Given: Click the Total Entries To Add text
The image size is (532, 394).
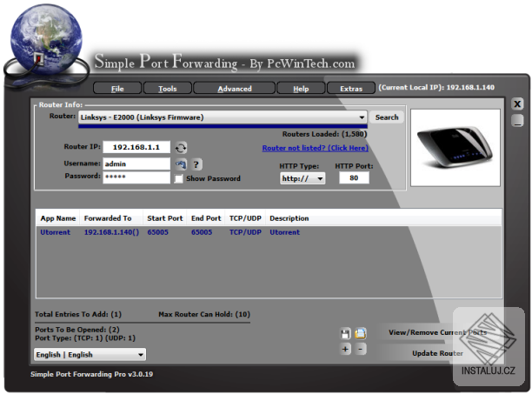Looking at the screenshot, I should [78, 314].
